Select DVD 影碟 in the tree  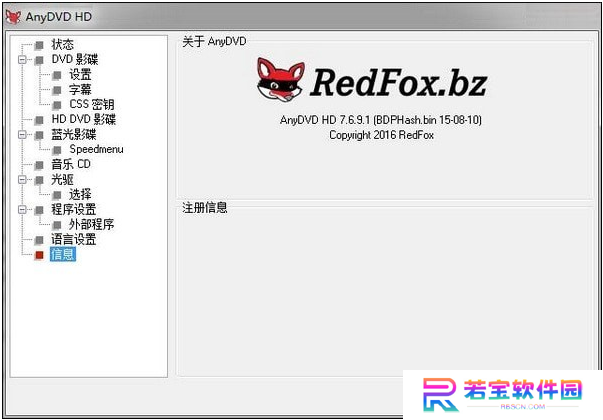(75, 60)
